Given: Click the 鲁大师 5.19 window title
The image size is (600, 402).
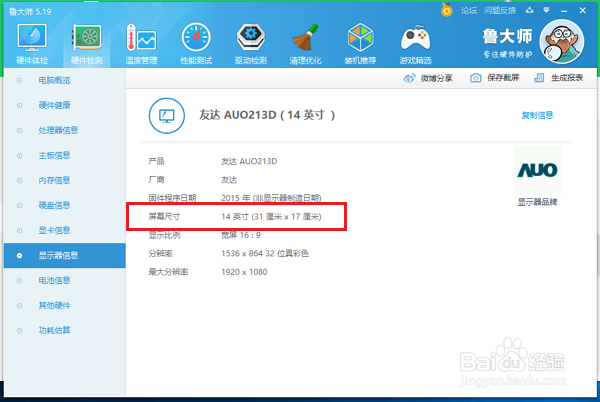Looking at the screenshot, I should 30,12.
